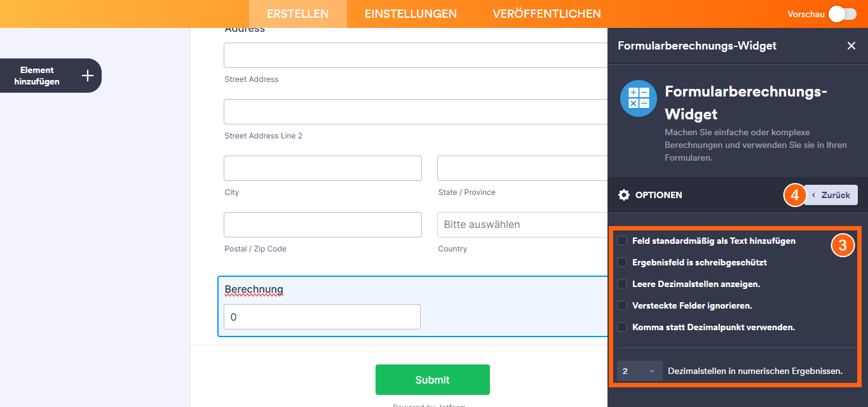Close the widget panel with the X icon

point(851,46)
